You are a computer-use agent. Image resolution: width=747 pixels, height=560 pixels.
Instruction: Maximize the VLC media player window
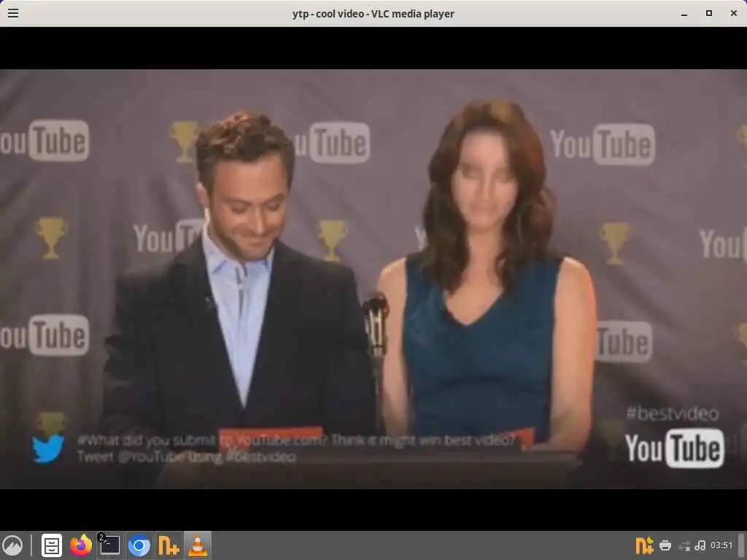[x=709, y=13]
